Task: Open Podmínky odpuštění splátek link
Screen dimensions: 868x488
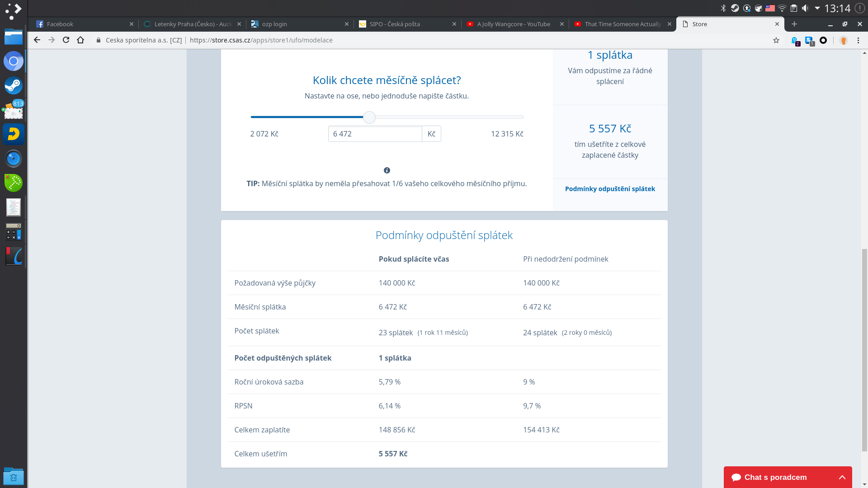Action: pyautogui.click(x=610, y=189)
